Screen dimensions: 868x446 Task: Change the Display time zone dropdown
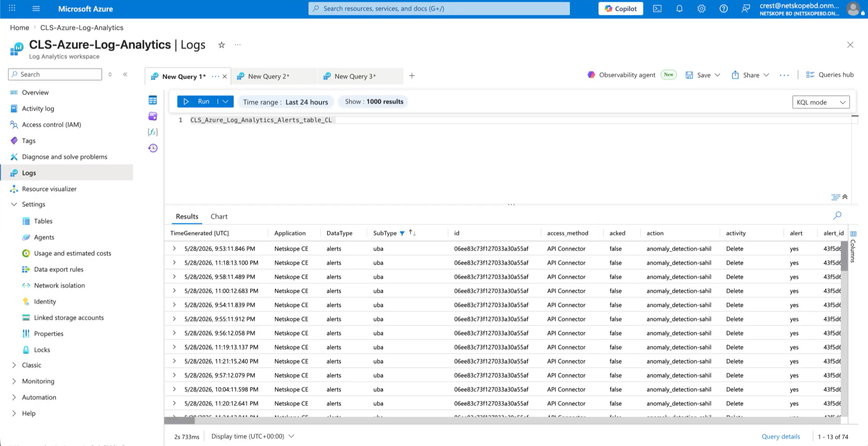(x=253, y=437)
